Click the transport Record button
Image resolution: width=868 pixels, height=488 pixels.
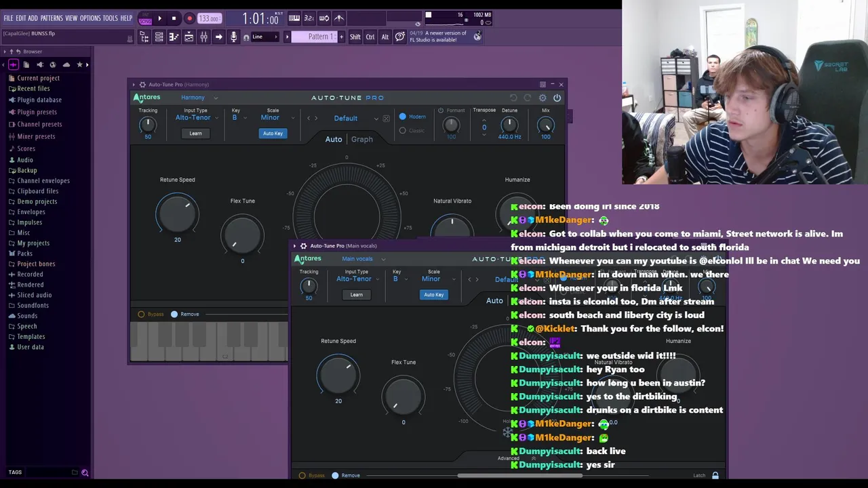189,19
